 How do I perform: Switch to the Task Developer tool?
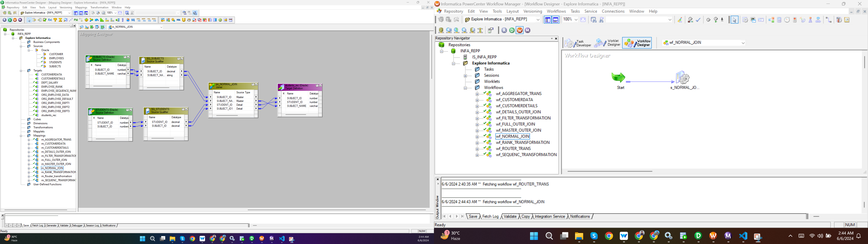(x=578, y=43)
